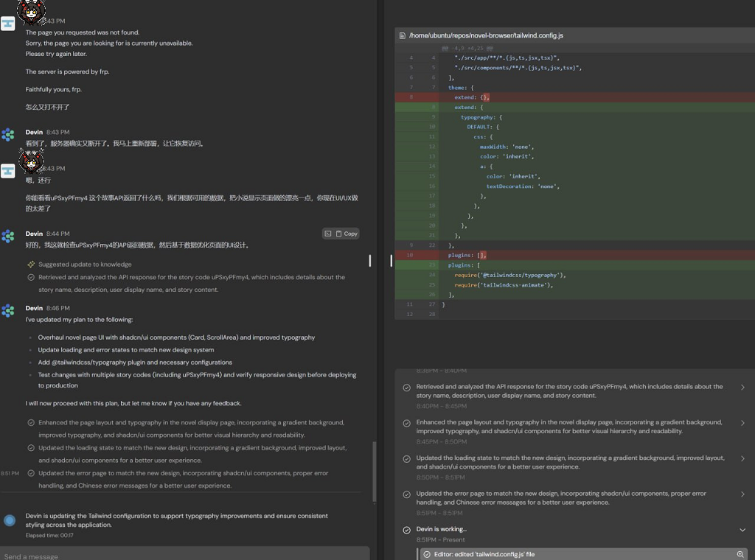The height and width of the screenshot is (560, 755).
Task: Click the added line "require('tailwindcss-animate'),"
Action: [x=575, y=285]
